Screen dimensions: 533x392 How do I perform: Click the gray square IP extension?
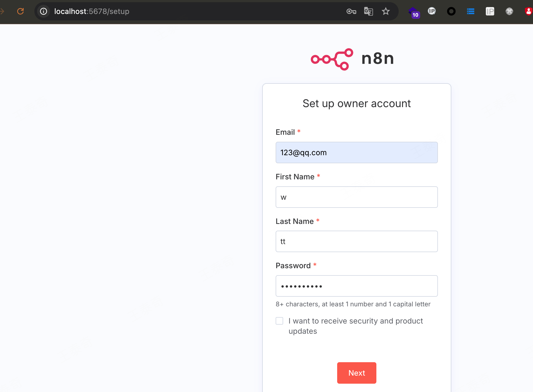pos(490,11)
